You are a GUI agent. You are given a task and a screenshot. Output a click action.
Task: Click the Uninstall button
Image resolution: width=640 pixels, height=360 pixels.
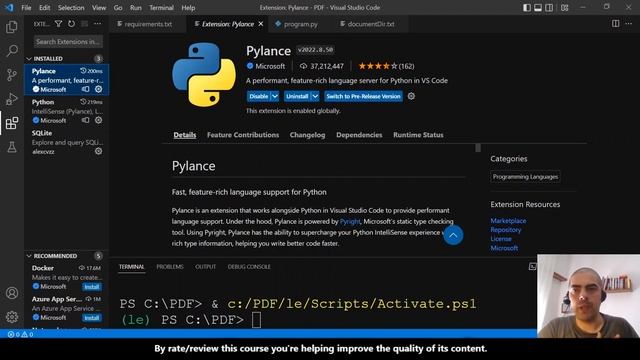pyautogui.click(x=297, y=96)
